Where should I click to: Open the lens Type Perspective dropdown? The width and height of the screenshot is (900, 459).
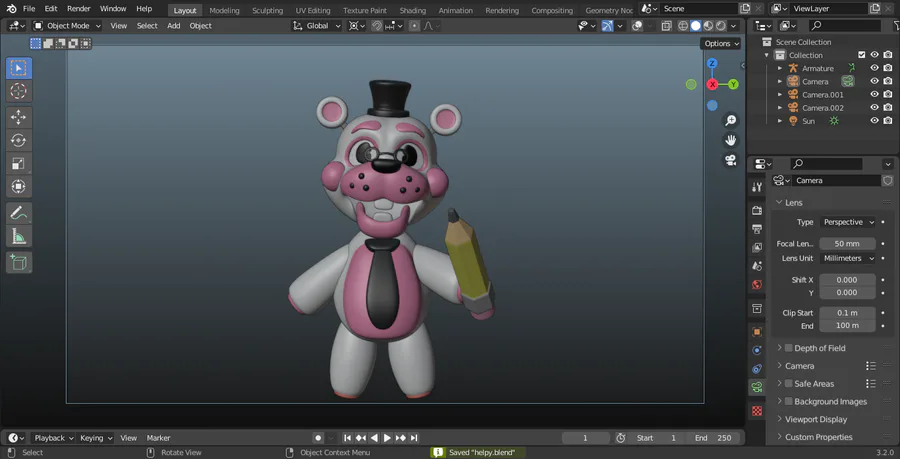[x=847, y=222]
